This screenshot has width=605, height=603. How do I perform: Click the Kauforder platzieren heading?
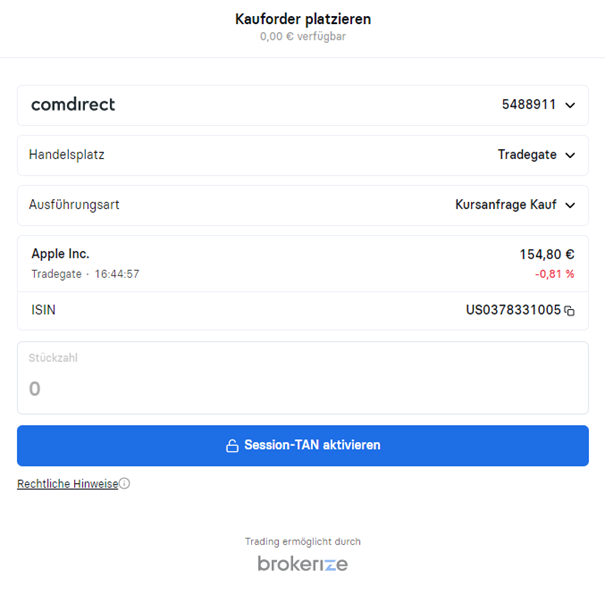(303, 19)
